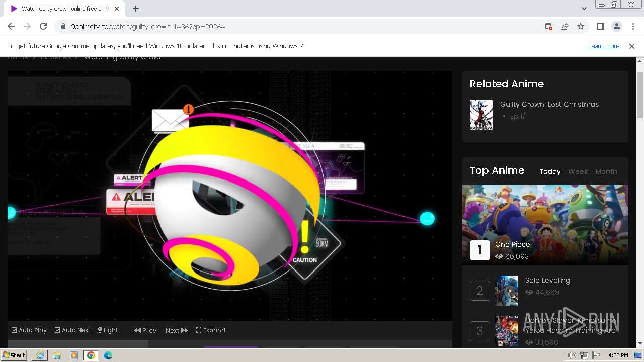Go forward to the next page

pos(27,26)
